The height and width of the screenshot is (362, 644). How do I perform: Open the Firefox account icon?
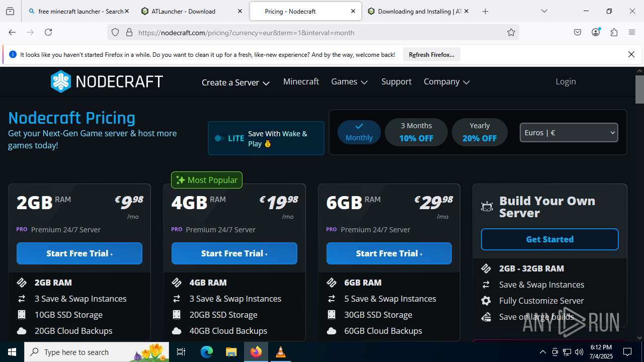click(596, 32)
